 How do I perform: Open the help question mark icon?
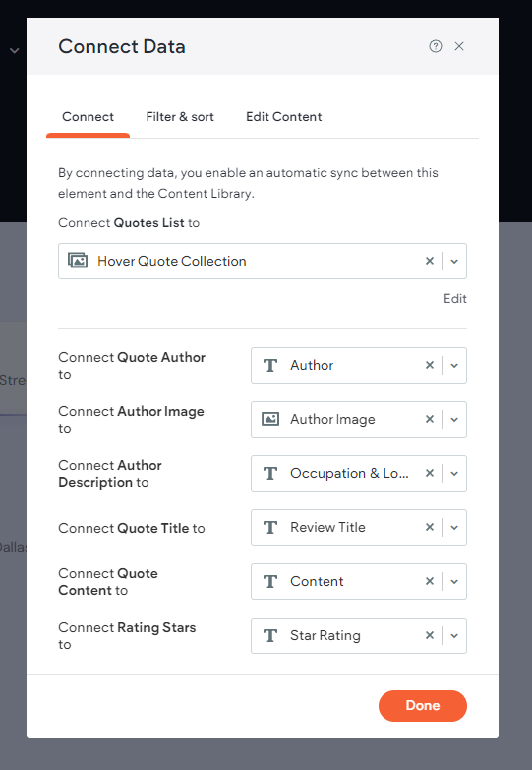pos(436,46)
